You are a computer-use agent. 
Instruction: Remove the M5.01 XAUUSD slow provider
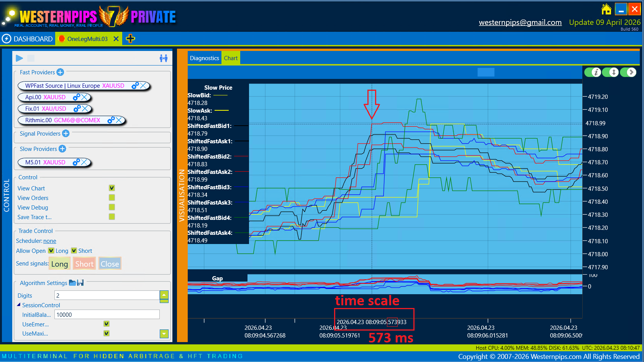(85, 162)
